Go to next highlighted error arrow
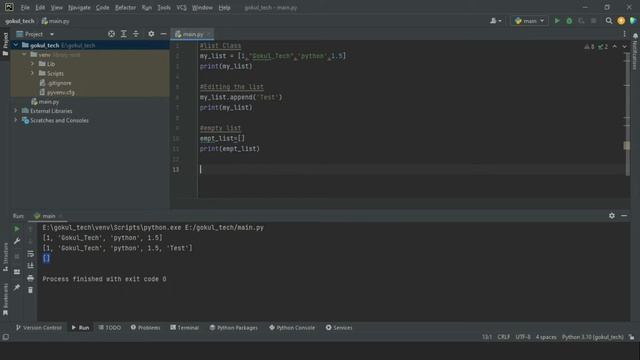Viewport: 640px width, 360px height. pos(624,47)
